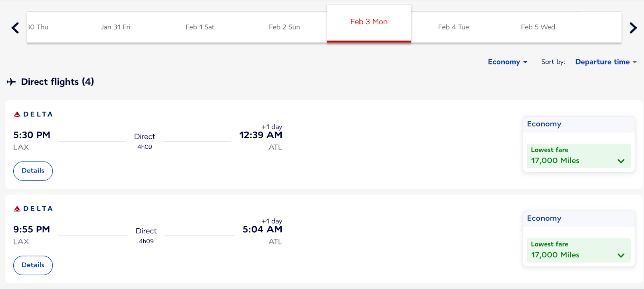Expand Lowest fare chevron for 5:30 PM flight

(x=621, y=161)
